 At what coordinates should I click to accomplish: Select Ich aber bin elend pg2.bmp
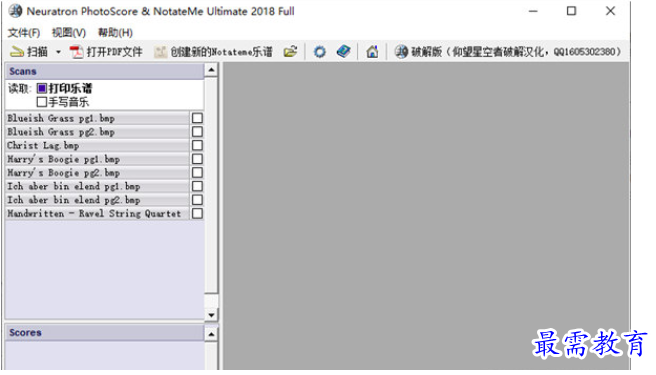(97, 200)
